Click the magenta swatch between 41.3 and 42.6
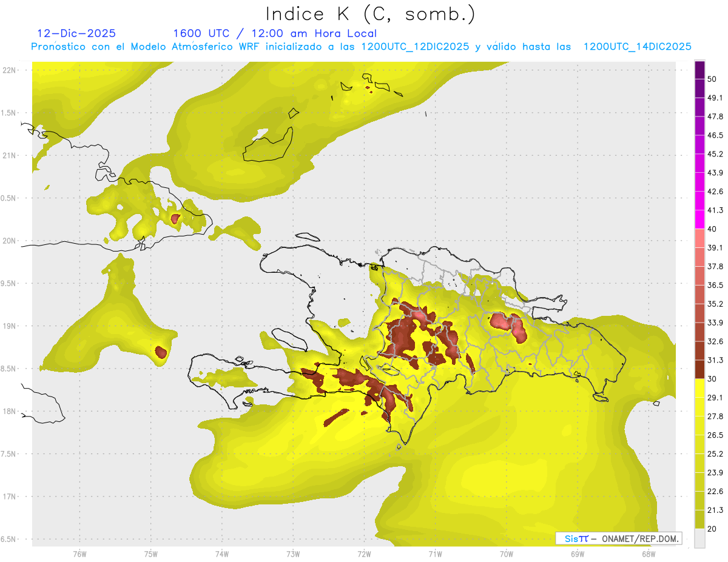This screenshot has height=562, width=728. (x=699, y=201)
